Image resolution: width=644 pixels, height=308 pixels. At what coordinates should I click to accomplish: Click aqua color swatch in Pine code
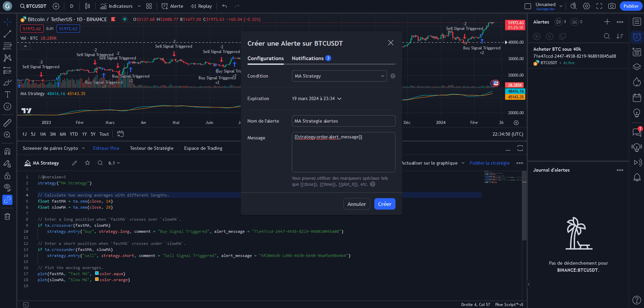97,273
